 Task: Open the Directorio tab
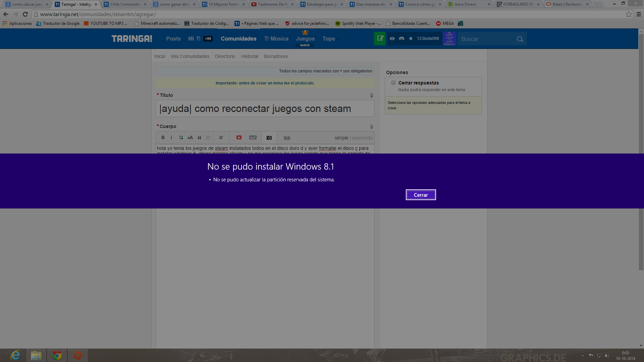225,56
